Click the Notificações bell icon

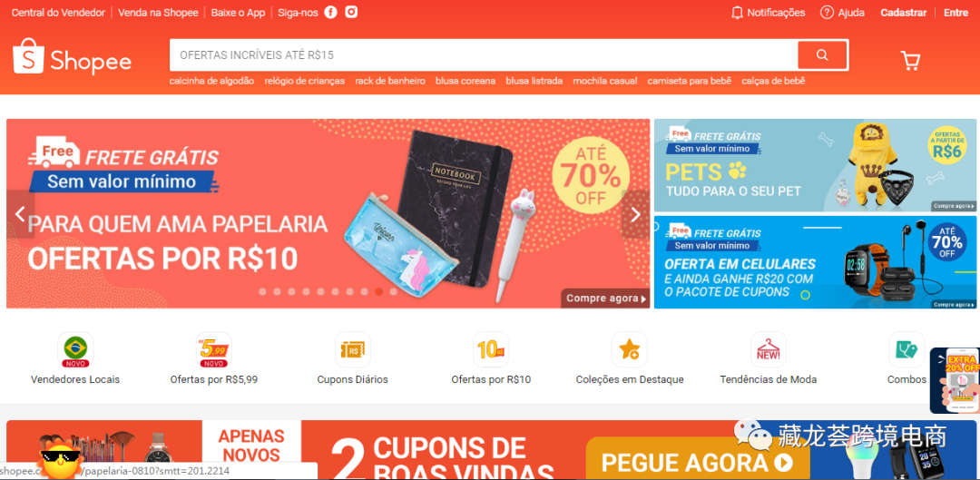coord(737,13)
